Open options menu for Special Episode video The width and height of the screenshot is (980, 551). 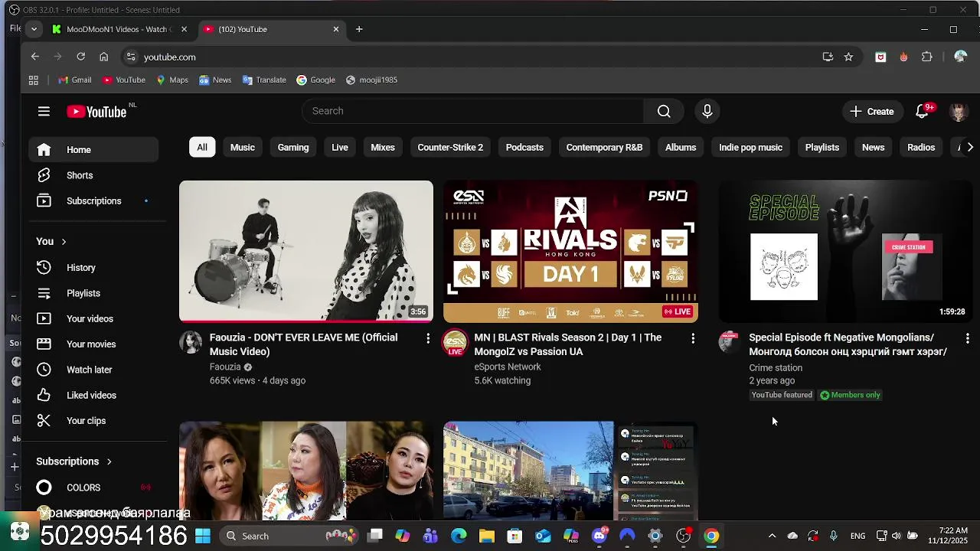click(967, 338)
